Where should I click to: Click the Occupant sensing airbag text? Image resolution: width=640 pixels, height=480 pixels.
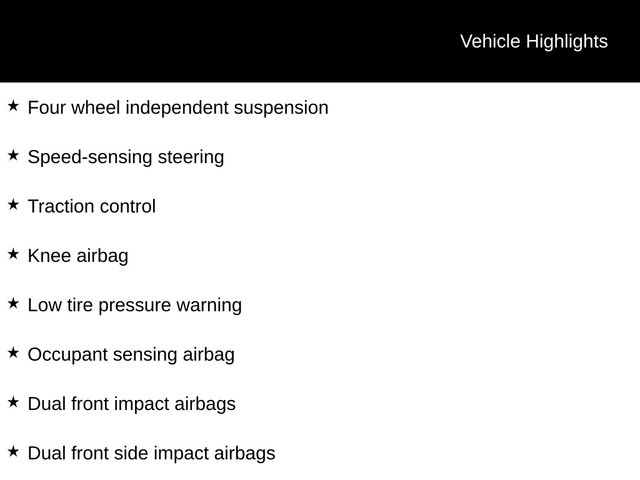[131, 355]
